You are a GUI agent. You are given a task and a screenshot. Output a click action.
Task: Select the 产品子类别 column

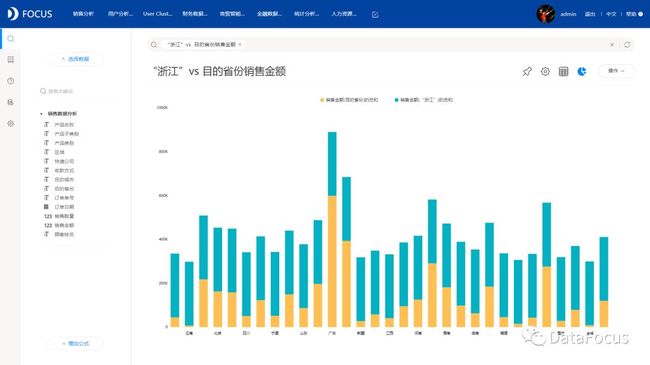pos(66,134)
